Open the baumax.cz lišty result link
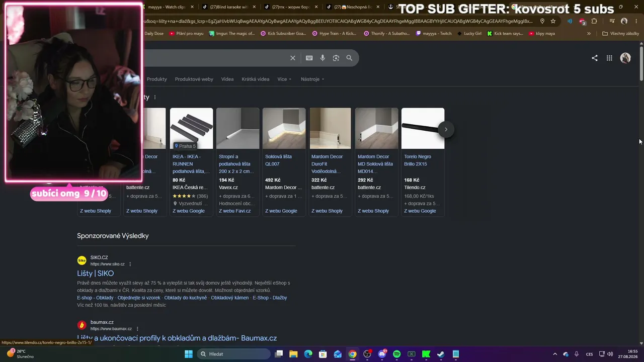The image size is (644, 362). 177,338
